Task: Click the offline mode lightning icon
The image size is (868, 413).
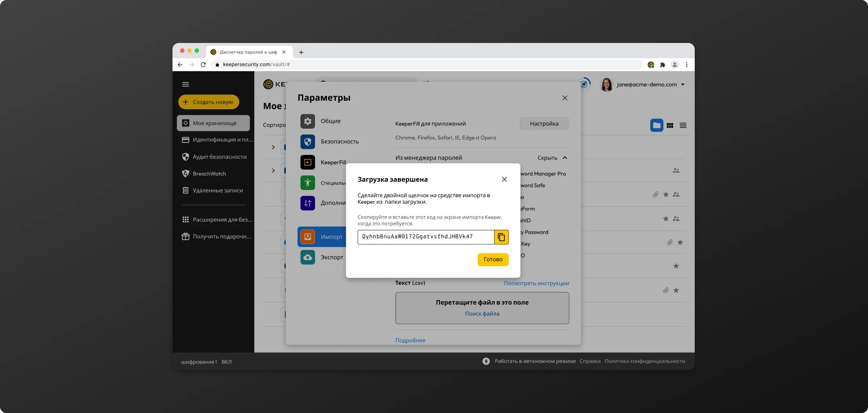Action: 486,361
